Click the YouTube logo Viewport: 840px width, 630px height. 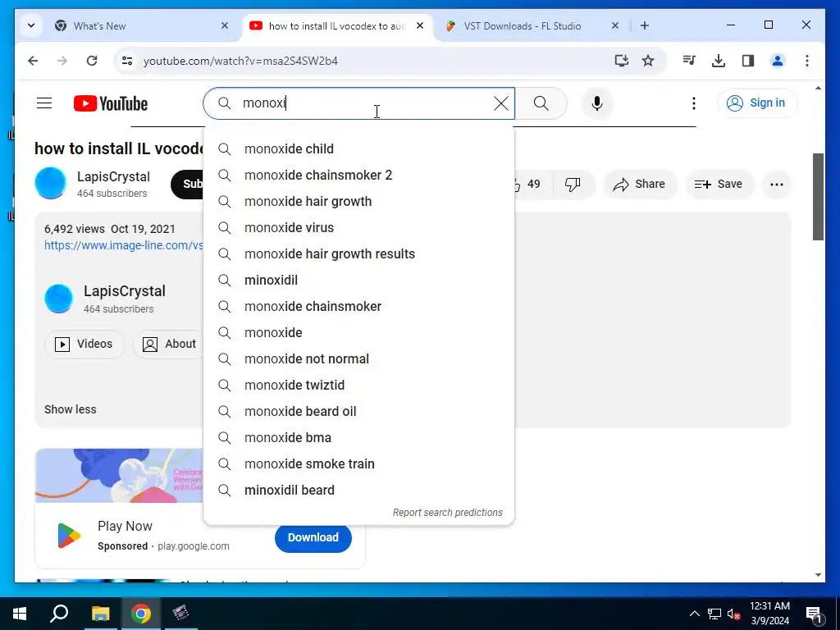pos(111,103)
